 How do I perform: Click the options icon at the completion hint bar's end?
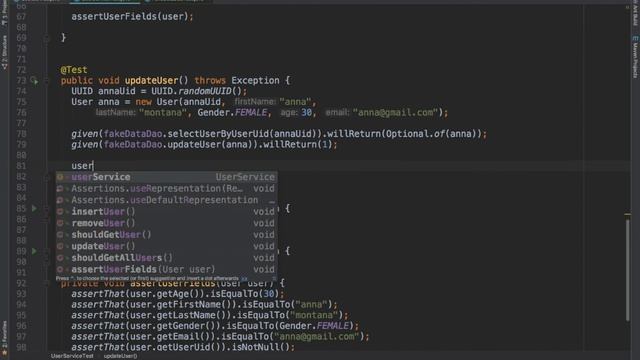274,278
